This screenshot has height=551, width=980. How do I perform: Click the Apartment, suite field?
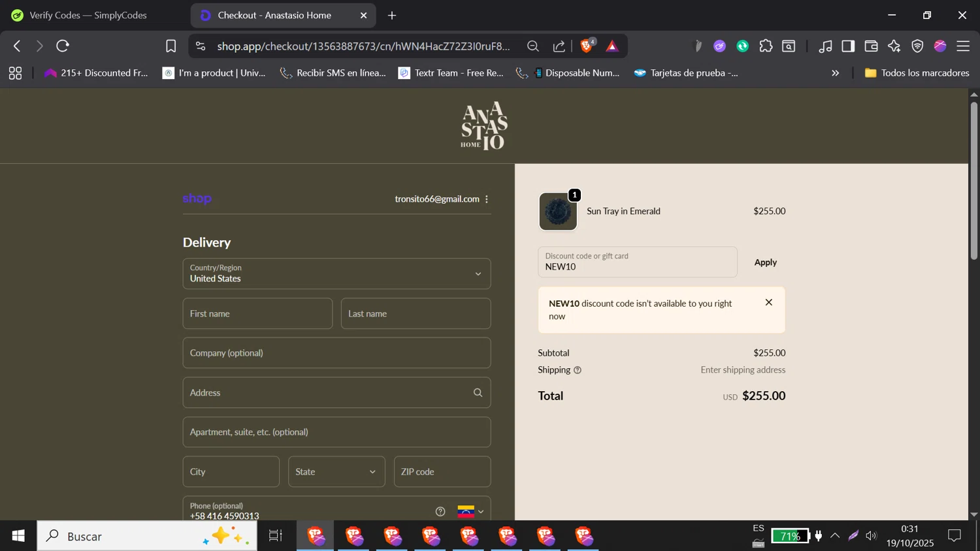tap(336, 432)
